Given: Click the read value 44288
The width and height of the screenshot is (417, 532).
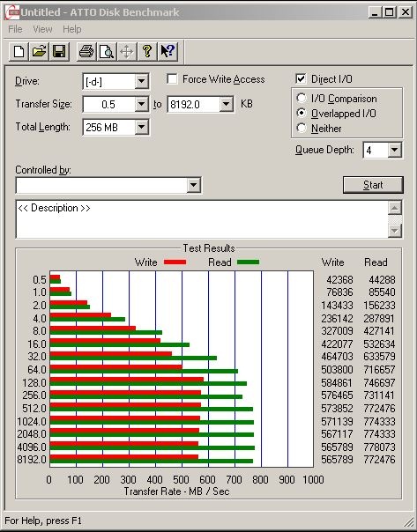Looking at the screenshot, I should pos(382,280).
